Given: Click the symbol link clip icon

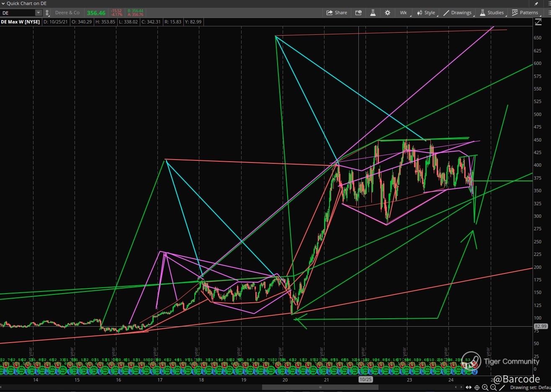Looking at the screenshot, I should click(47, 13).
